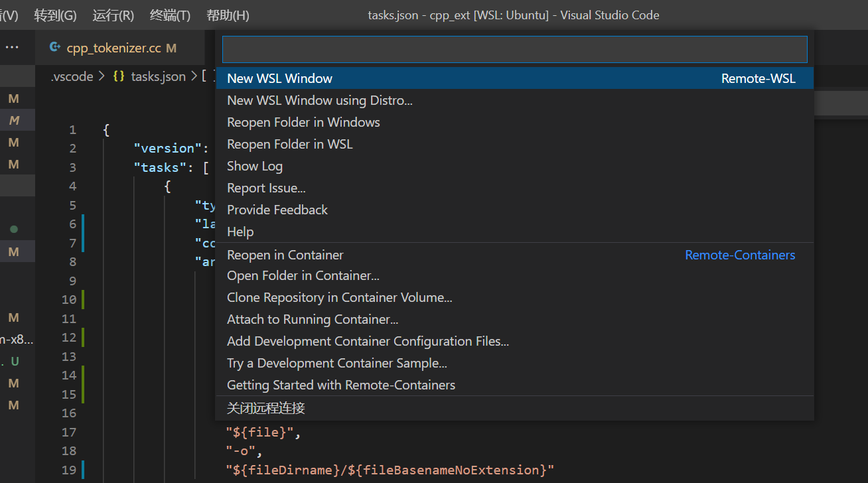Open the 终端(T) menu

tap(170, 15)
